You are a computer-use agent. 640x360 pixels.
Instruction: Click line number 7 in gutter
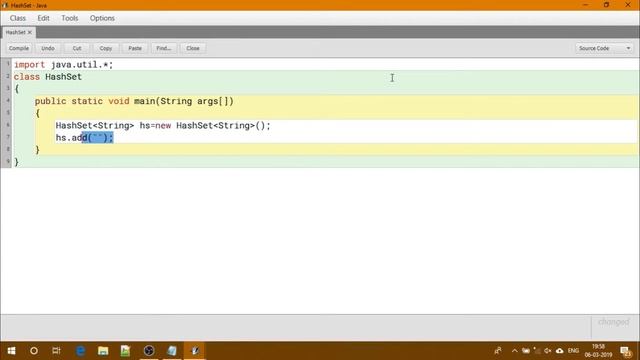(8, 137)
